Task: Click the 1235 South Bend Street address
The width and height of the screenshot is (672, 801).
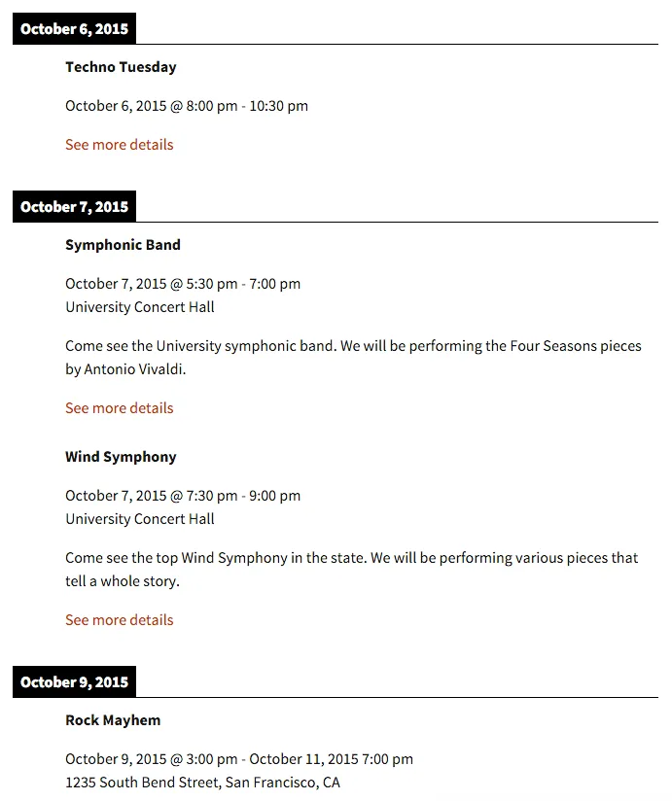Action: [x=202, y=783]
